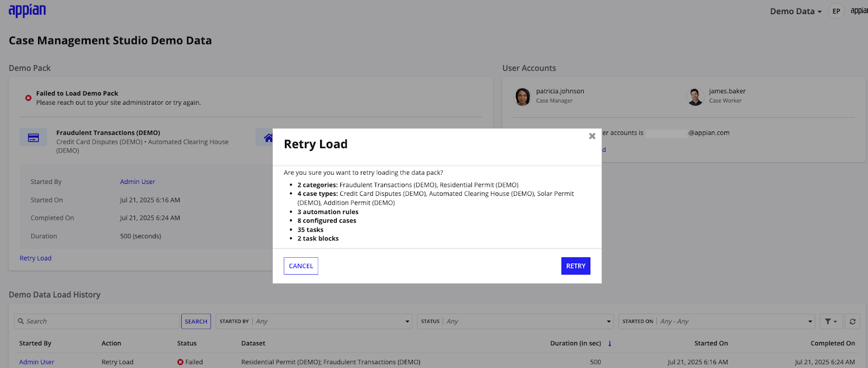Click the Retry Load link under Demo Pack
Screen dimensions: 868x368
pyautogui.click(x=35, y=258)
